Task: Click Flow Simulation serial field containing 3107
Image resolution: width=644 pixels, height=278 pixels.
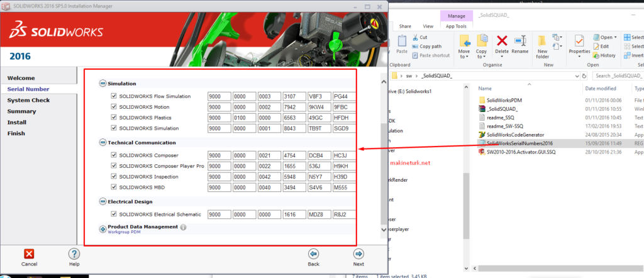Action: 294,96
